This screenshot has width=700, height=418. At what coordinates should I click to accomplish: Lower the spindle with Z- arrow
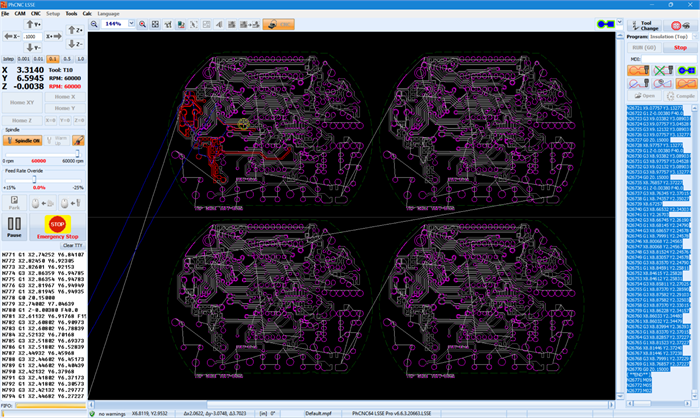coord(75,44)
